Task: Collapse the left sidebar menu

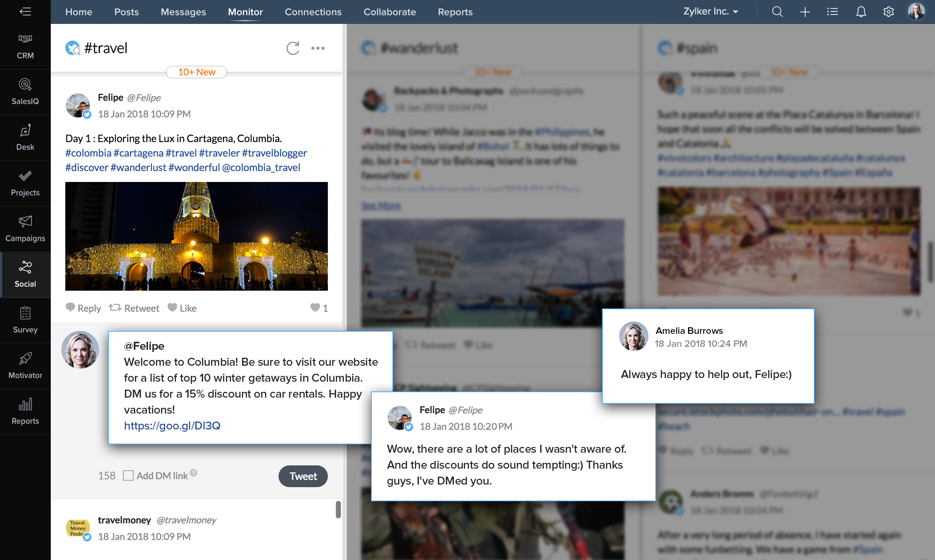Action: pos(25,12)
